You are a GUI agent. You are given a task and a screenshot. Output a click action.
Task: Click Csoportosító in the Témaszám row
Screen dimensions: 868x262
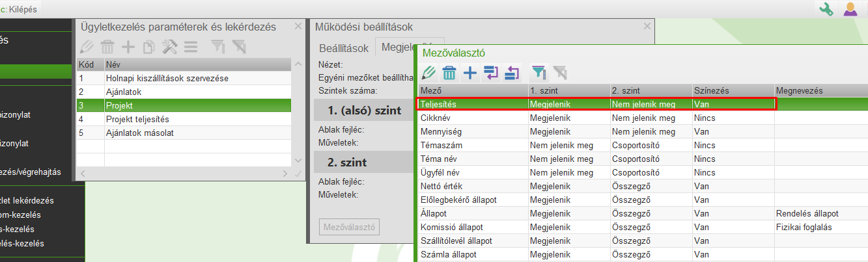tap(650, 145)
